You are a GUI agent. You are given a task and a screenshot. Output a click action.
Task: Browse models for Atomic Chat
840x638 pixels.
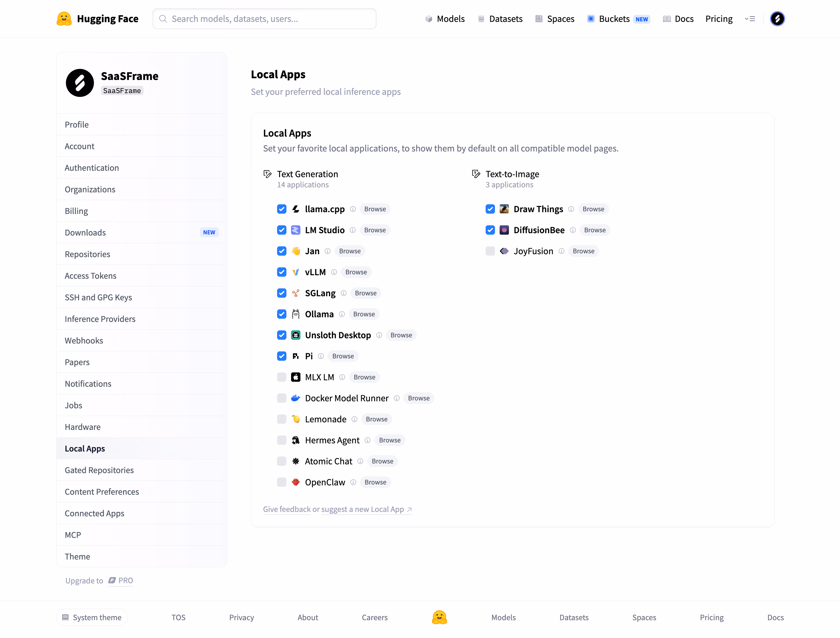[x=382, y=461]
